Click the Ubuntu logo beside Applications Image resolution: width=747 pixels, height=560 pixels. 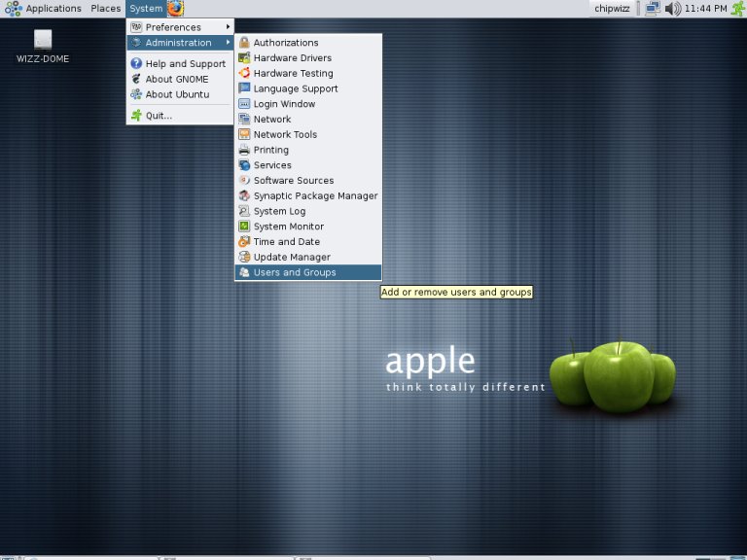14,9
